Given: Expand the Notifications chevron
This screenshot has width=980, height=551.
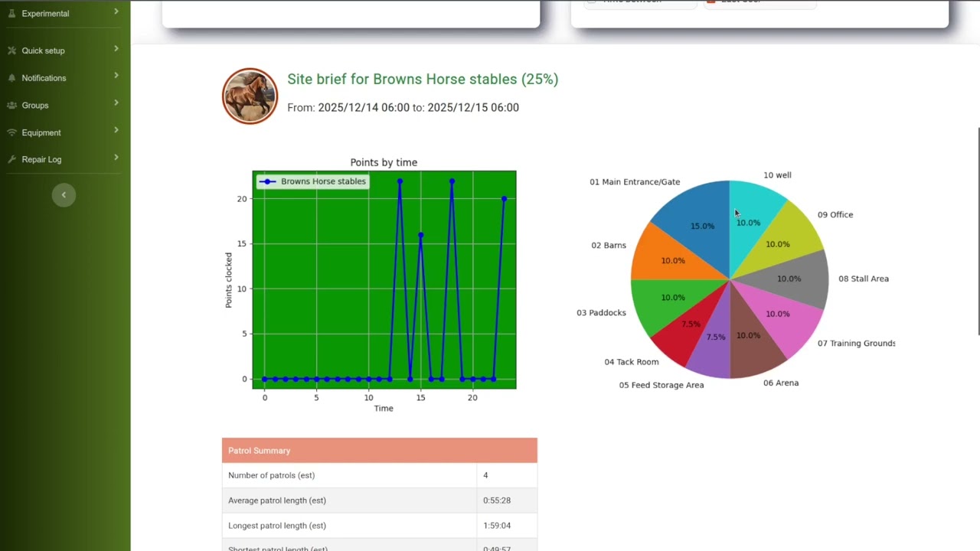Looking at the screenshot, I should point(116,75).
